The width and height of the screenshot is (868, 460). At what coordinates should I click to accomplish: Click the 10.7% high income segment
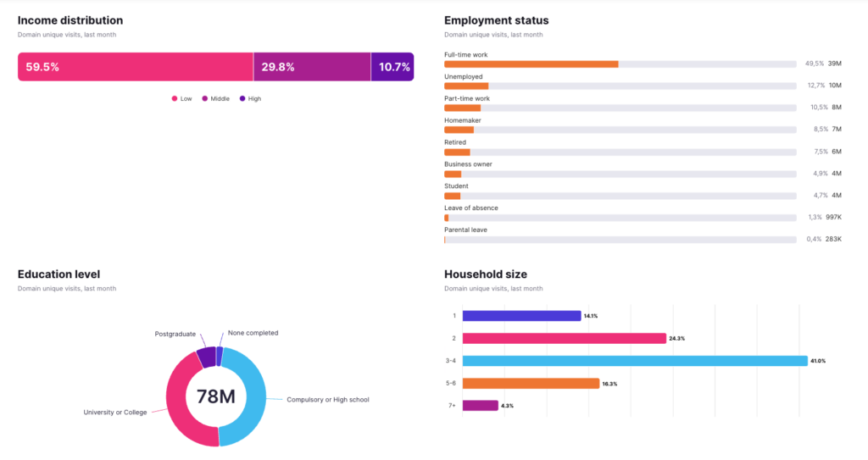click(392, 67)
